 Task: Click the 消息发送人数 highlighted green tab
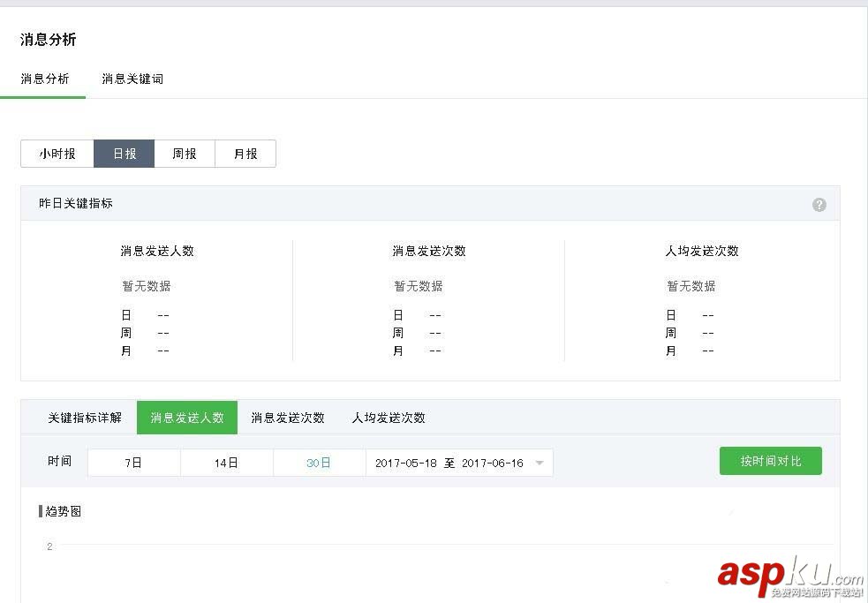[186, 418]
